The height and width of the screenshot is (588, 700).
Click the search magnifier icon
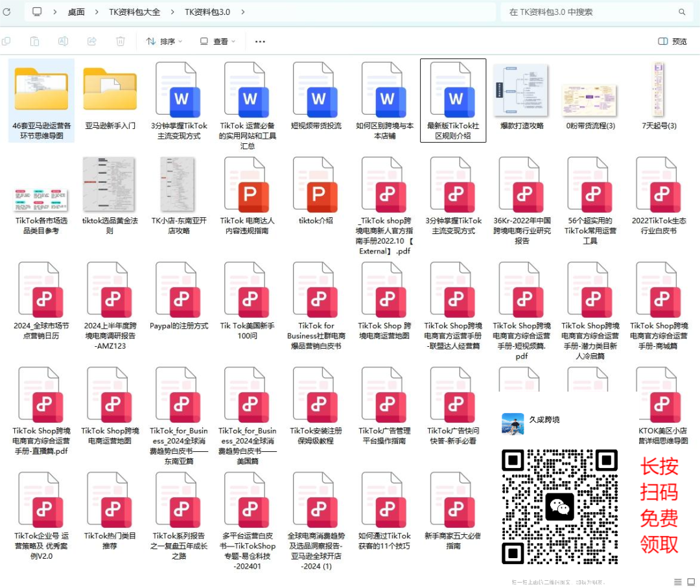point(682,12)
